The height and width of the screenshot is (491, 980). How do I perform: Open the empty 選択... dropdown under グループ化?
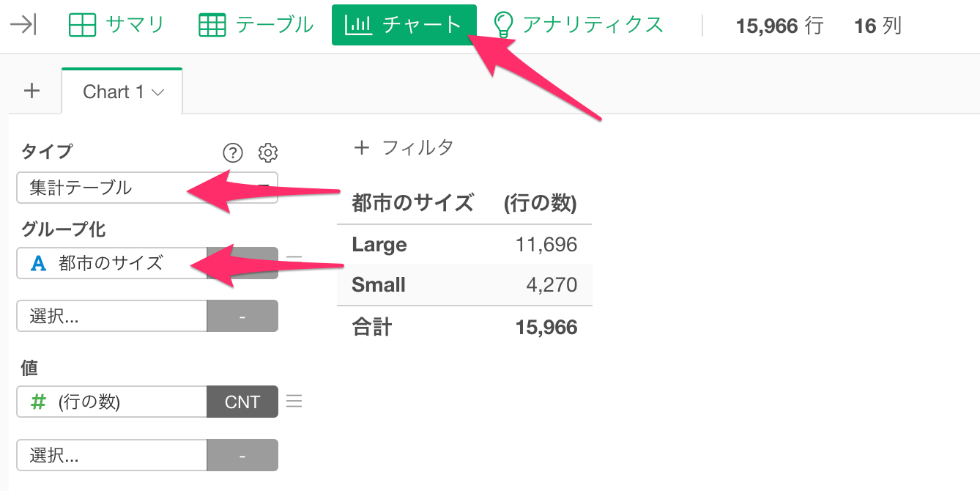point(111,317)
